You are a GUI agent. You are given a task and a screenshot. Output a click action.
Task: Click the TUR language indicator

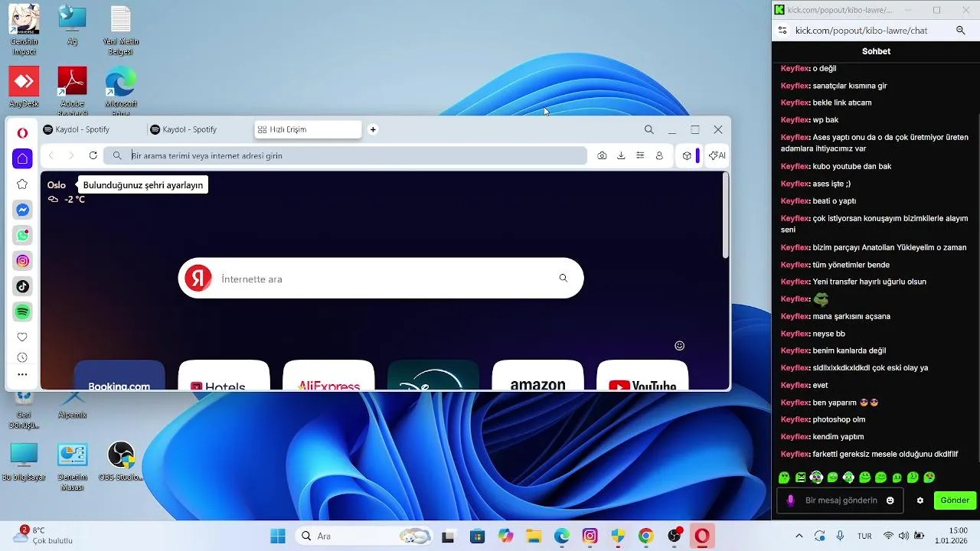(864, 536)
